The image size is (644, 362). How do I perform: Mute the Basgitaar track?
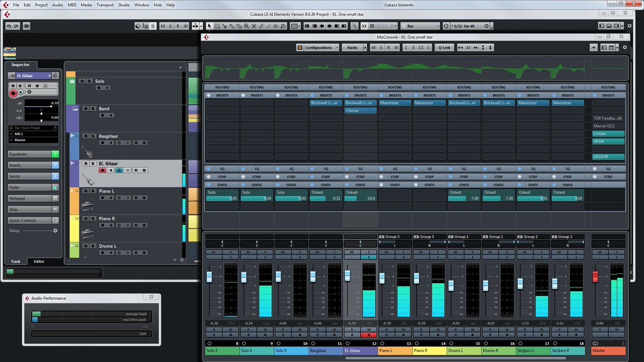point(85,136)
